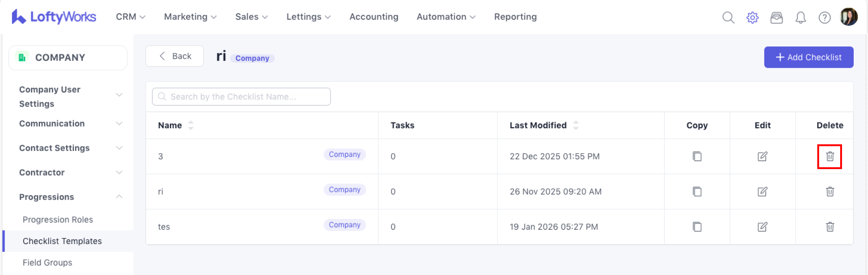Expand Company User Settings section

119,95
